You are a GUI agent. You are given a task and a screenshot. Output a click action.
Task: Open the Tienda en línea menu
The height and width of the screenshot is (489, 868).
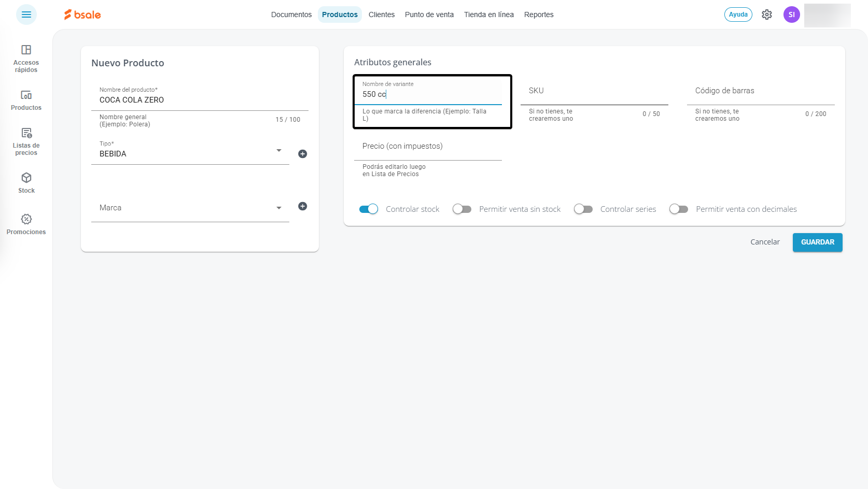[x=489, y=15]
